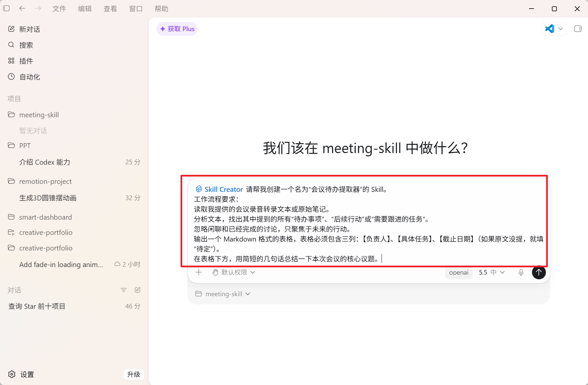Open the 文件 menu
The width and height of the screenshot is (588, 385).
(x=59, y=9)
